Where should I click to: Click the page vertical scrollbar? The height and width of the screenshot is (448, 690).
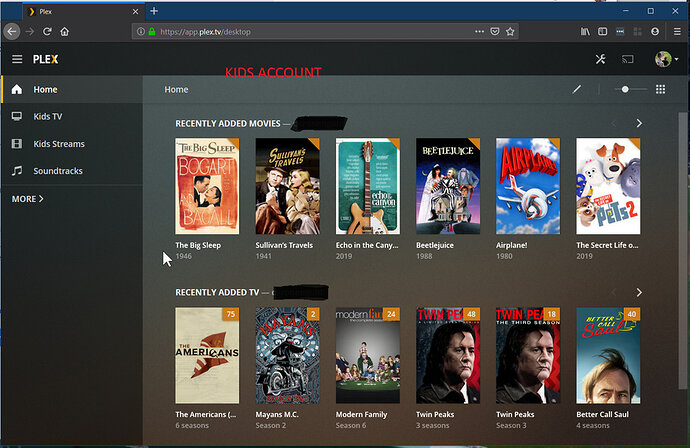684,251
